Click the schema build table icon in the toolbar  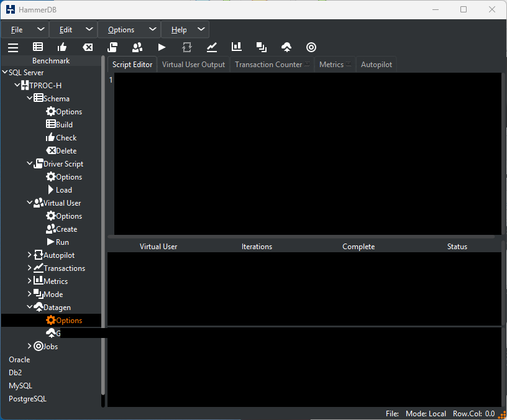(38, 47)
